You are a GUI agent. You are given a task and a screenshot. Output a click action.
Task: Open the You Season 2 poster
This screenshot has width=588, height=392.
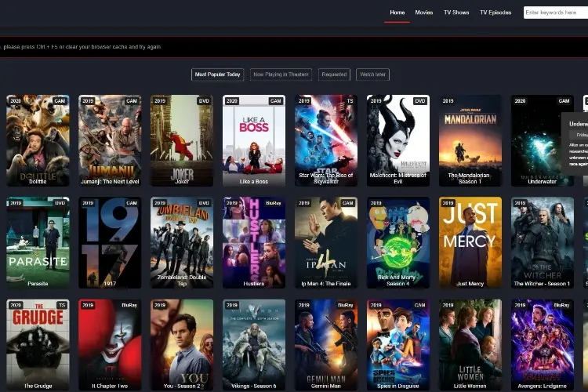tap(182, 345)
